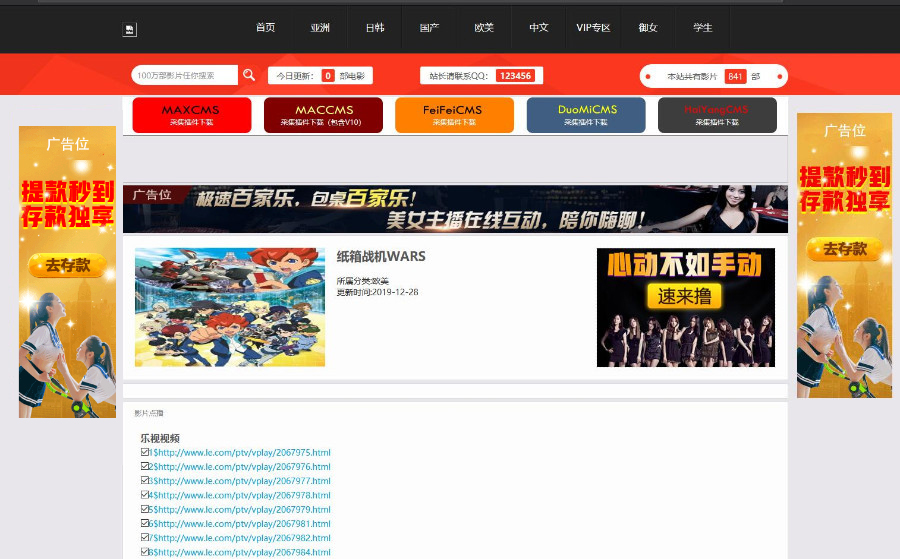Open the 国产 nav item
The height and width of the screenshot is (559, 900).
(x=429, y=28)
